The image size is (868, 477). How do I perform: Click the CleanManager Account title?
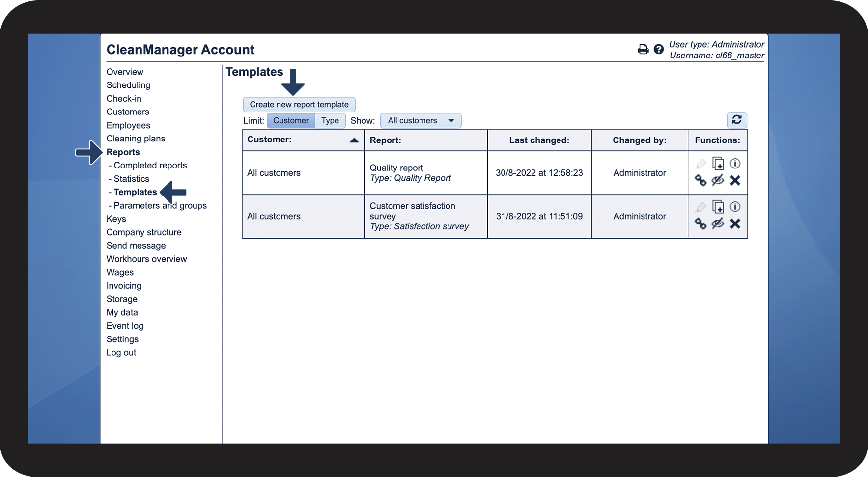pos(180,50)
